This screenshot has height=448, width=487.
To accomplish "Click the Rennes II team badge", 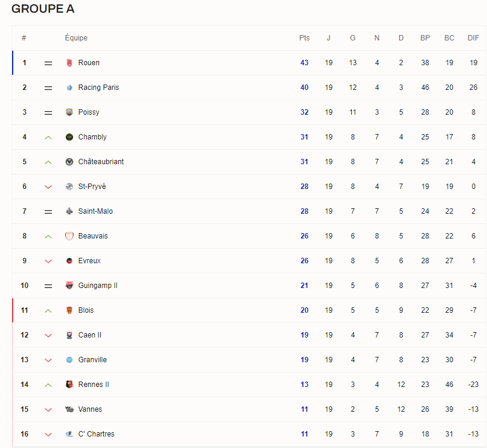I will [x=69, y=385].
